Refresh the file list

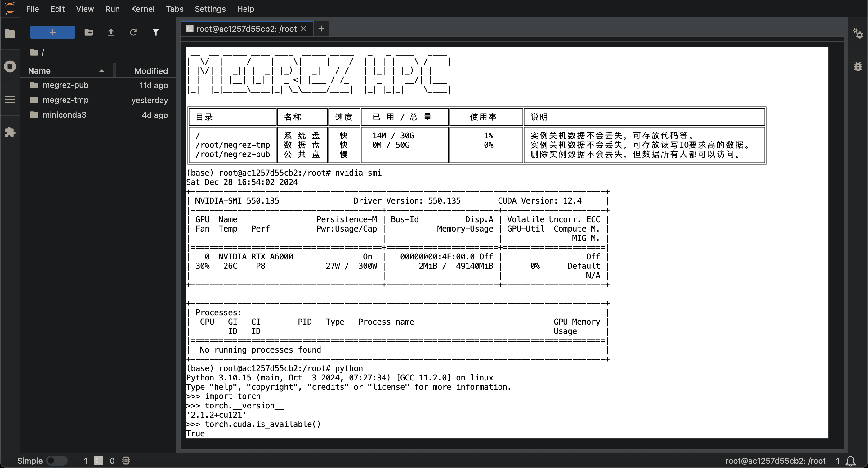click(x=133, y=32)
